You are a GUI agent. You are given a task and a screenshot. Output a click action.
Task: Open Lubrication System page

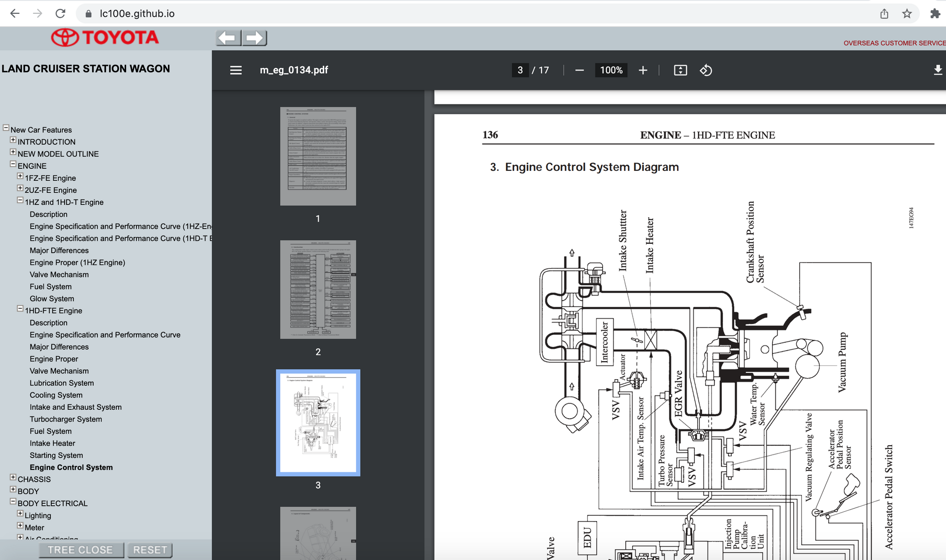click(x=62, y=383)
